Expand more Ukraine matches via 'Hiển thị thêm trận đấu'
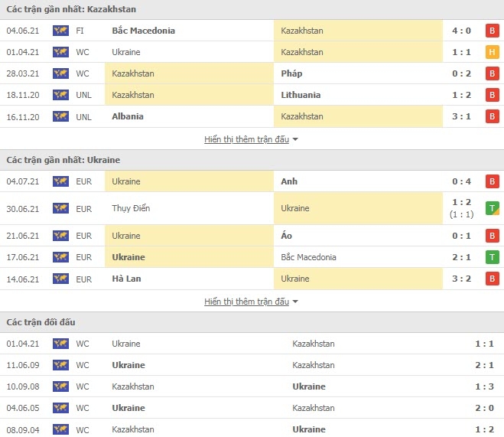 click(x=251, y=302)
